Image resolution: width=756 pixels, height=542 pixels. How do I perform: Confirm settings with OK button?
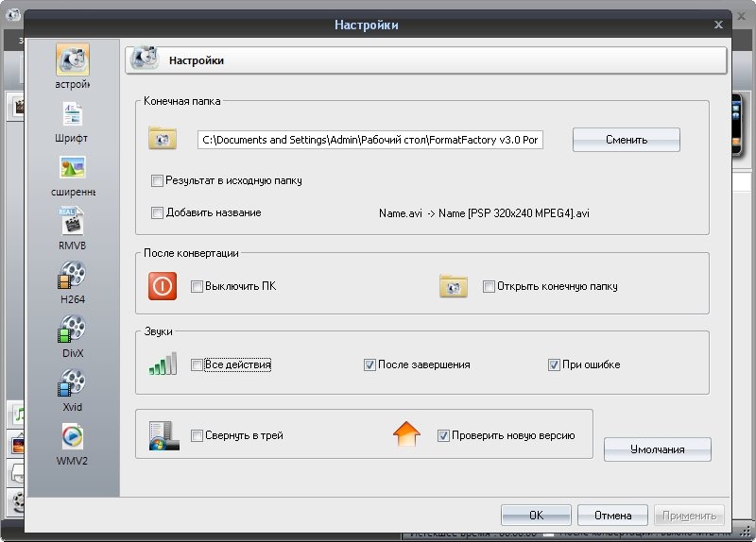(536, 516)
